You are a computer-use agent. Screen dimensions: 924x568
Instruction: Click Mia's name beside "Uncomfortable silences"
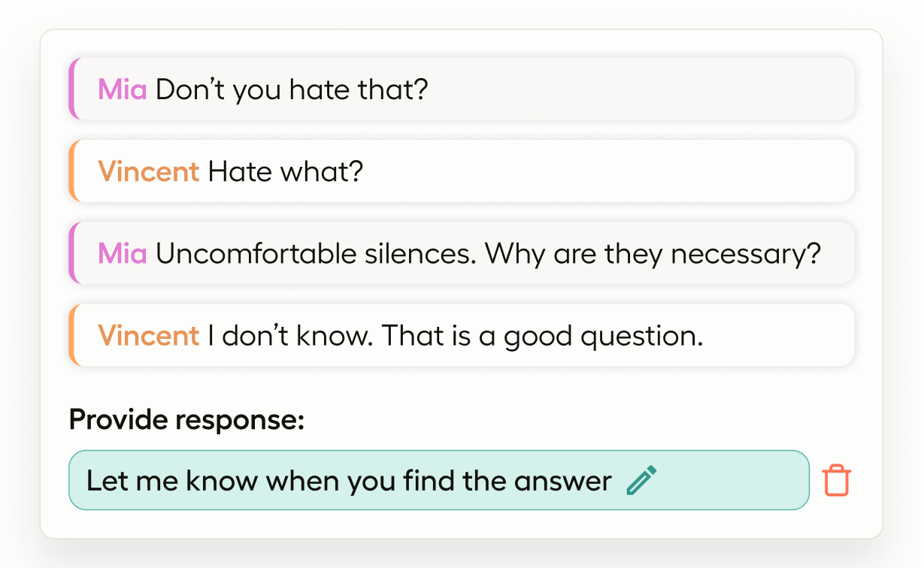coord(122,254)
